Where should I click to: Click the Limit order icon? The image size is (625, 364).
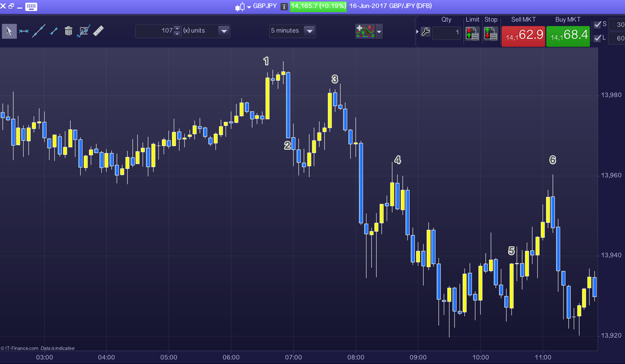coord(472,34)
